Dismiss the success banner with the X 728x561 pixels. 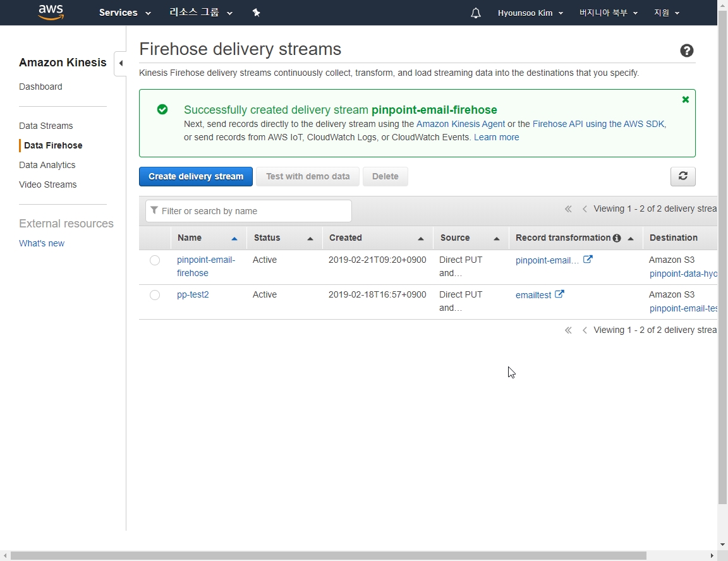685,99
